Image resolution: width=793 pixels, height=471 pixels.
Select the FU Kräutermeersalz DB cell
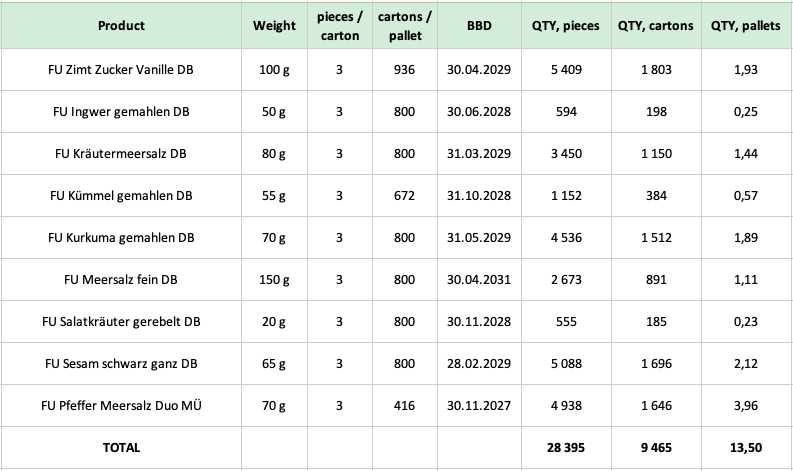pos(121,154)
